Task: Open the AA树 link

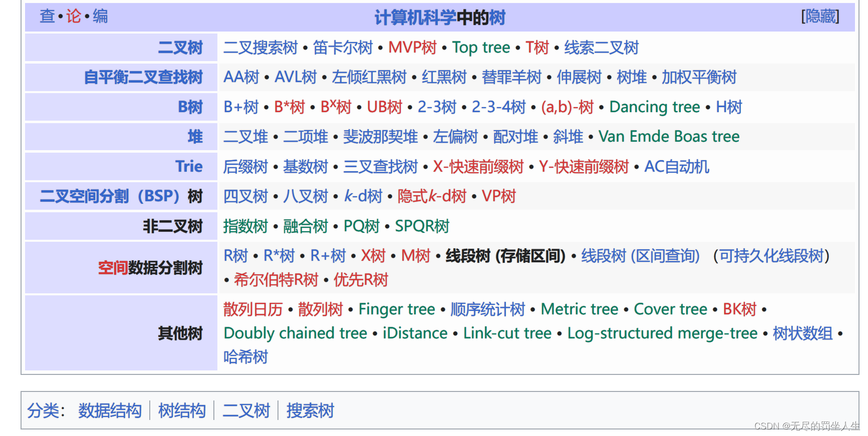Action: tap(241, 77)
